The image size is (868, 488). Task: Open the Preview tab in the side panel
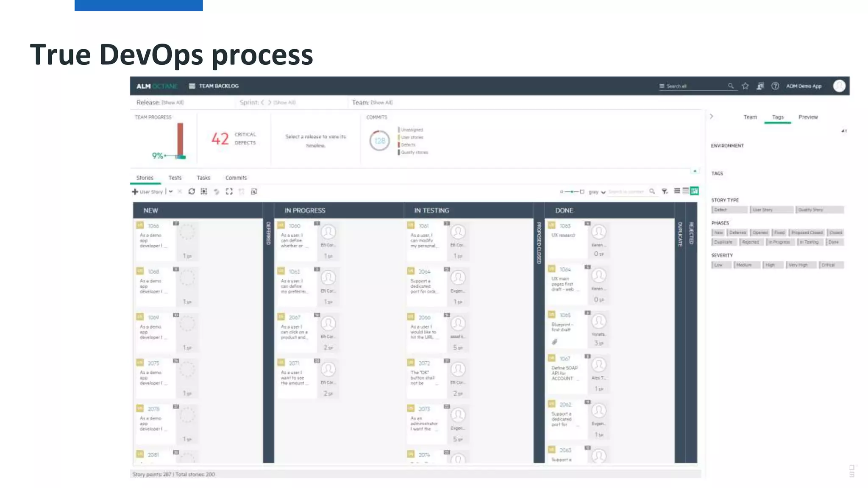[x=808, y=117]
